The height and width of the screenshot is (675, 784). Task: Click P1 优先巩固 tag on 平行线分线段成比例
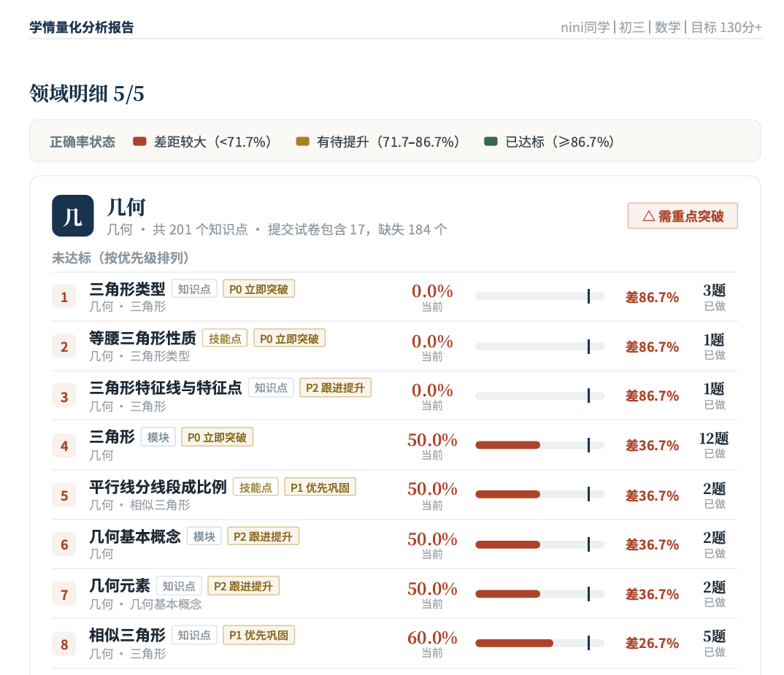(320, 487)
